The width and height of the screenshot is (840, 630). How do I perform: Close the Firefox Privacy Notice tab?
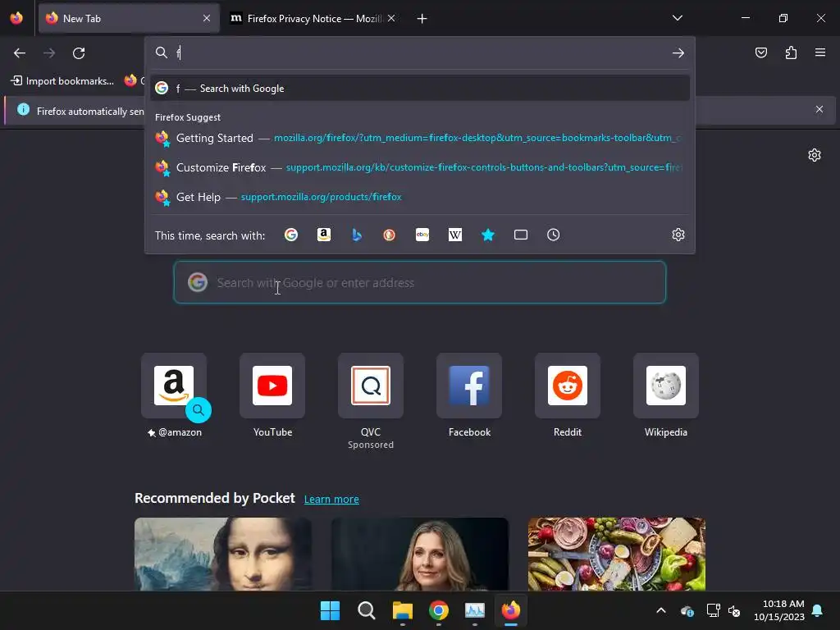[x=391, y=18]
